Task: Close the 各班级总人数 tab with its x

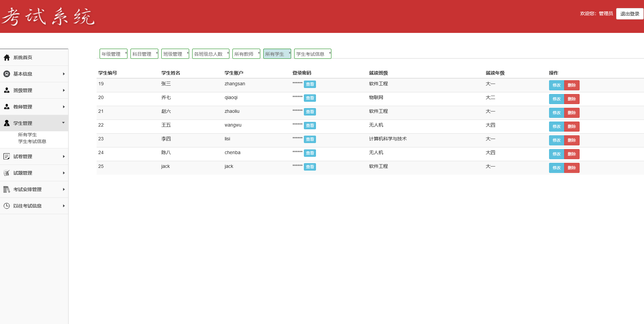Action: pyautogui.click(x=228, y=53)
